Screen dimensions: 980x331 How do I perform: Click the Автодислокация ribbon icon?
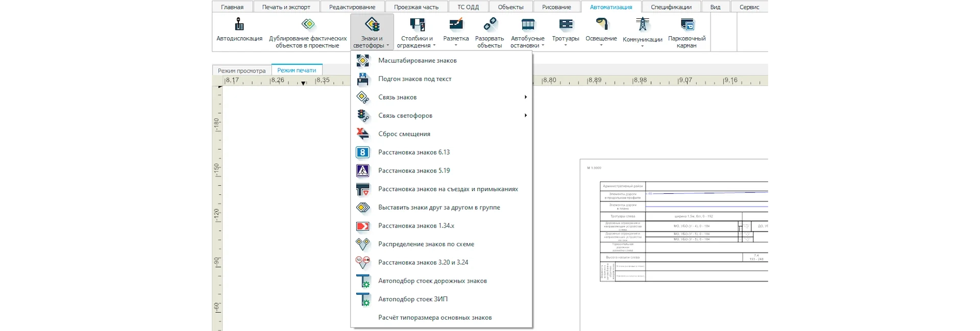click(x=239, y=24)
